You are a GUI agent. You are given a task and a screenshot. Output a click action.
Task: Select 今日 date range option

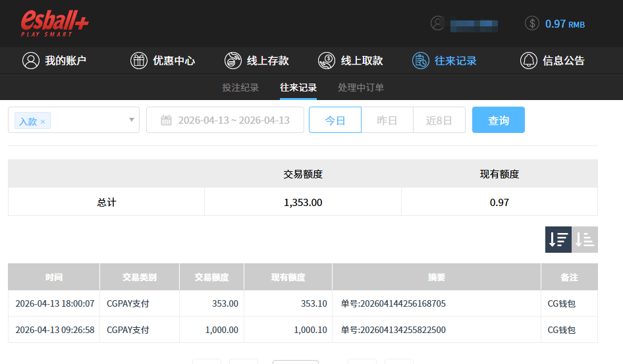point(335,120)
